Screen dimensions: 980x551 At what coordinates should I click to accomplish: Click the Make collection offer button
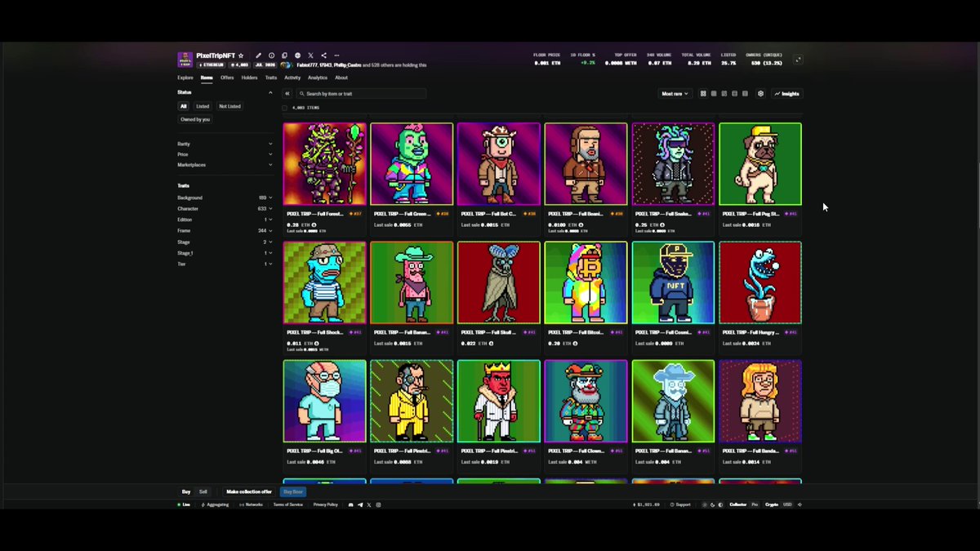(x=249, y=491)
